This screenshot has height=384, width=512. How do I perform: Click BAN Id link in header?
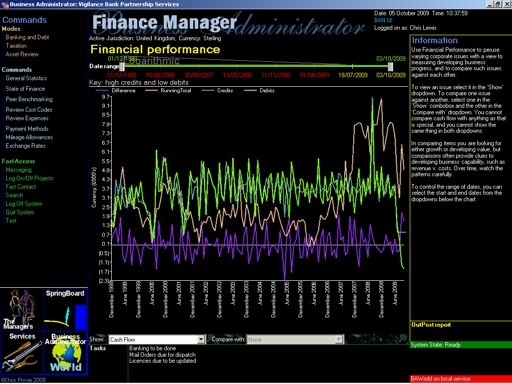[x=383, y=20]
